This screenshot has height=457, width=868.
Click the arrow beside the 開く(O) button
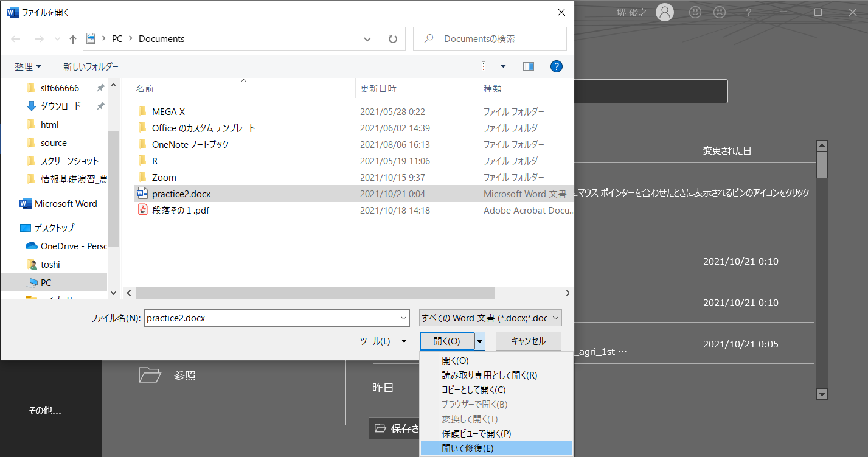tap(480, 341)
